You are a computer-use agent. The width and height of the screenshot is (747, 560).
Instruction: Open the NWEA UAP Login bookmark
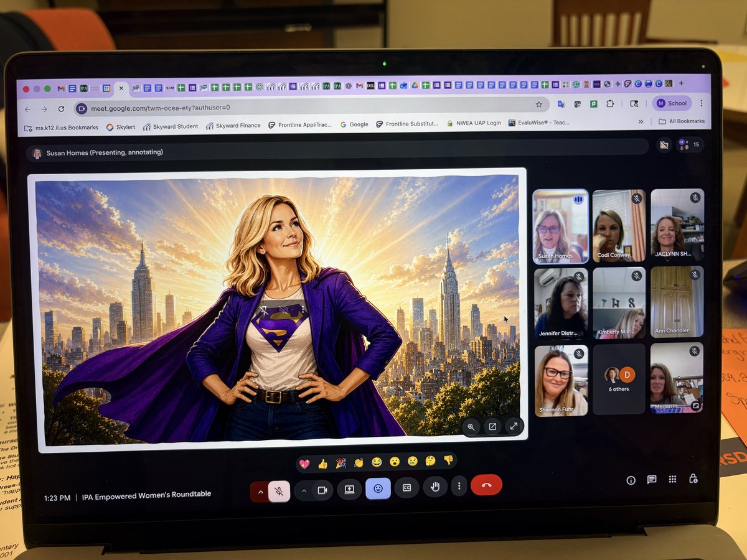coord(474,123)
